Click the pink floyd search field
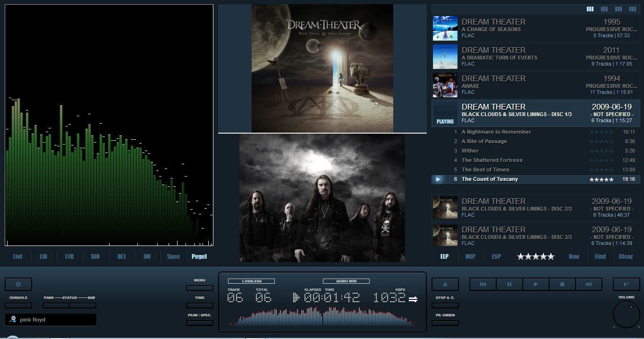Image resolution: width=644 pixels, height=339 pixels. [x=51, y=320]
